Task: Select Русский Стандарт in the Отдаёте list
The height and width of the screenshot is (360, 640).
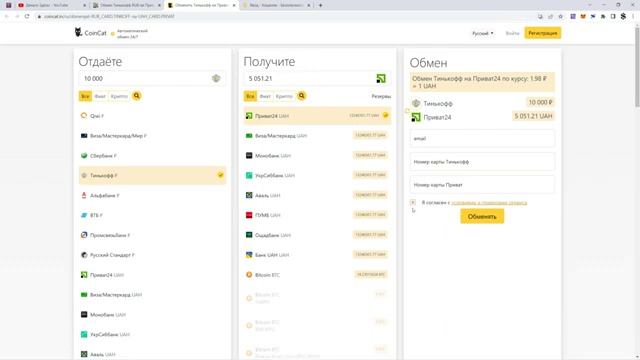Action: click(x=152, y=255)
